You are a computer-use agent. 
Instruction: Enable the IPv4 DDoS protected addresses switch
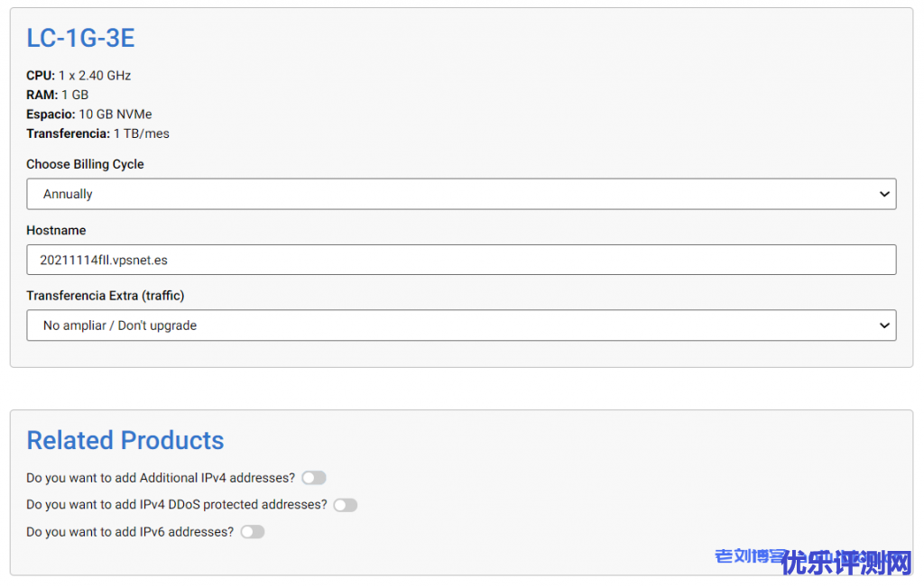pyautogui.click(x=346, y=505)
